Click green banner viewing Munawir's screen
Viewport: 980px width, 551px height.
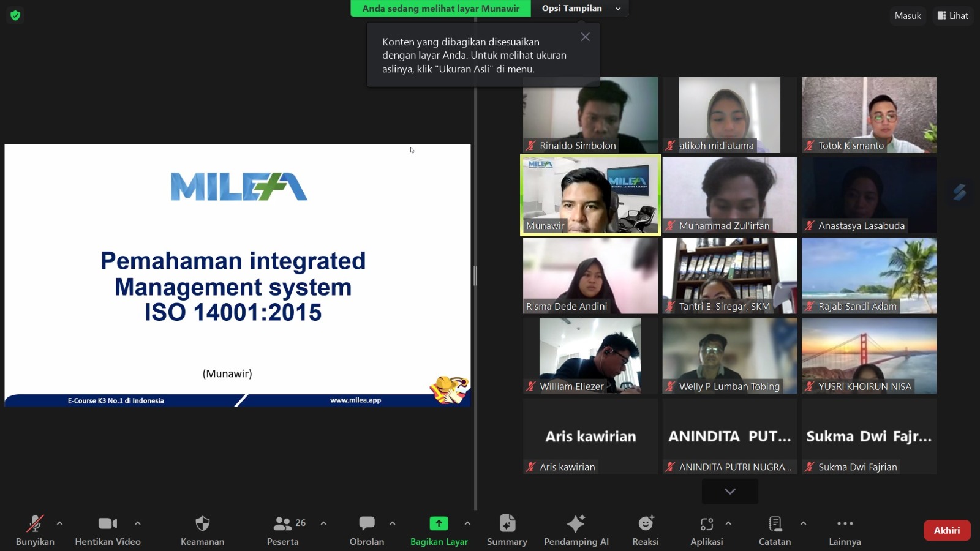(441, 9)
